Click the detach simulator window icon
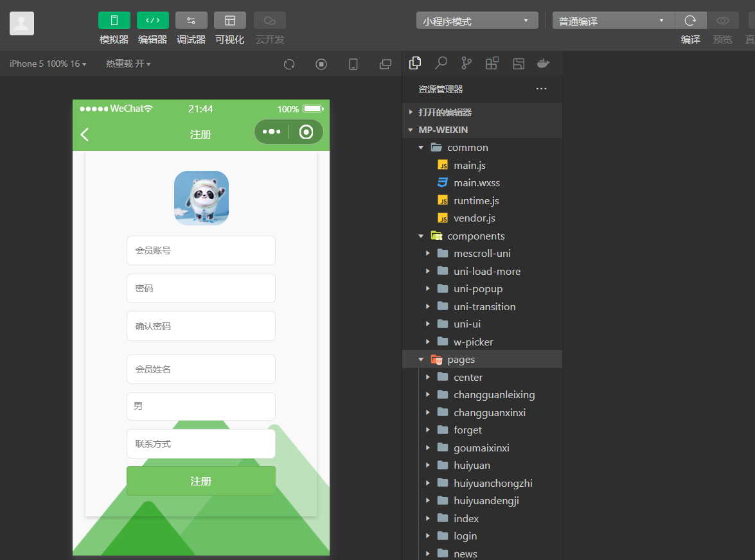 [386, 64]
